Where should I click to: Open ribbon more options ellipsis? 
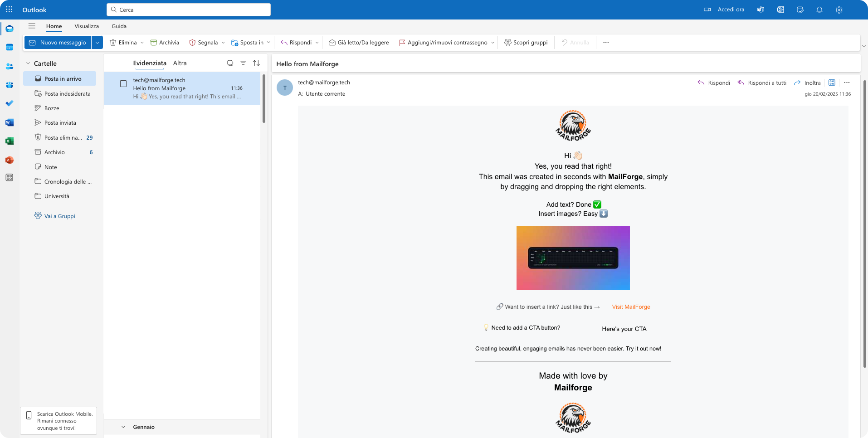point(606,43)
